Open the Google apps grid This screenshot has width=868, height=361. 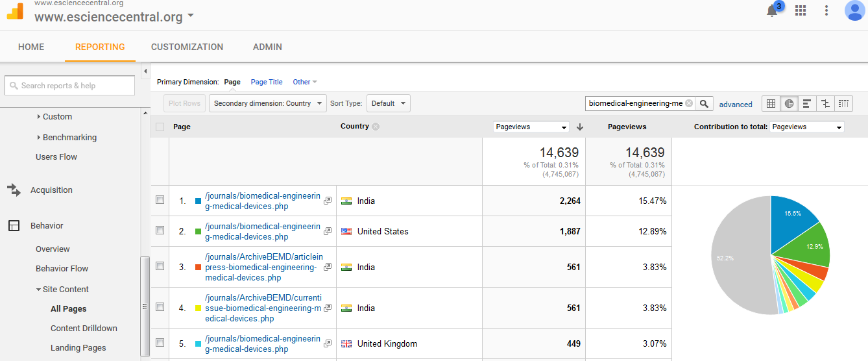pyautogui.click(x=801, y=10)
